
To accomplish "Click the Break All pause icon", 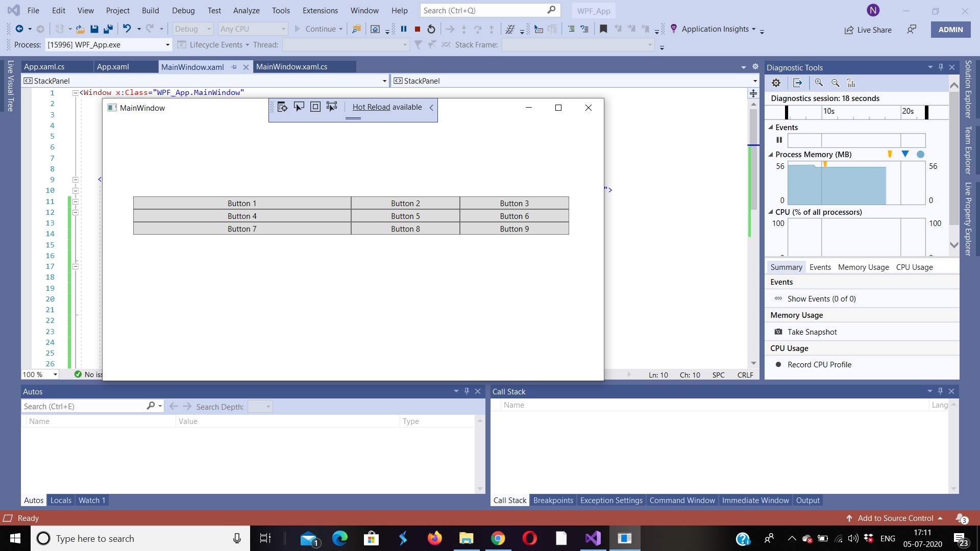I will pos(404,29).
